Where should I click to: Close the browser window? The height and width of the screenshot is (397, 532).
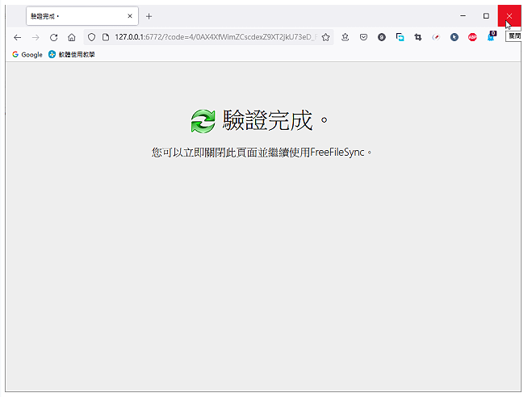pos(509,16)
